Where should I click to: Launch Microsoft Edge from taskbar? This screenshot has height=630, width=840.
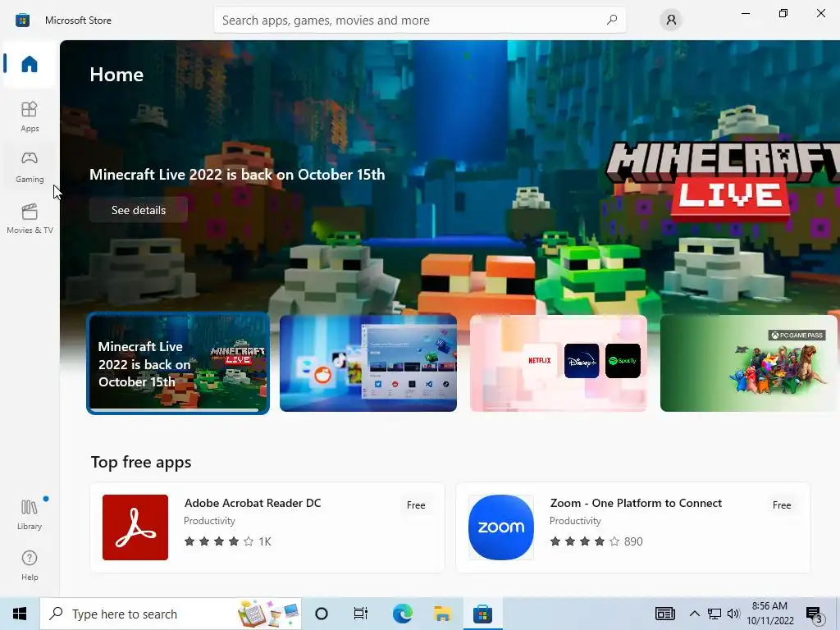point(402,614)
